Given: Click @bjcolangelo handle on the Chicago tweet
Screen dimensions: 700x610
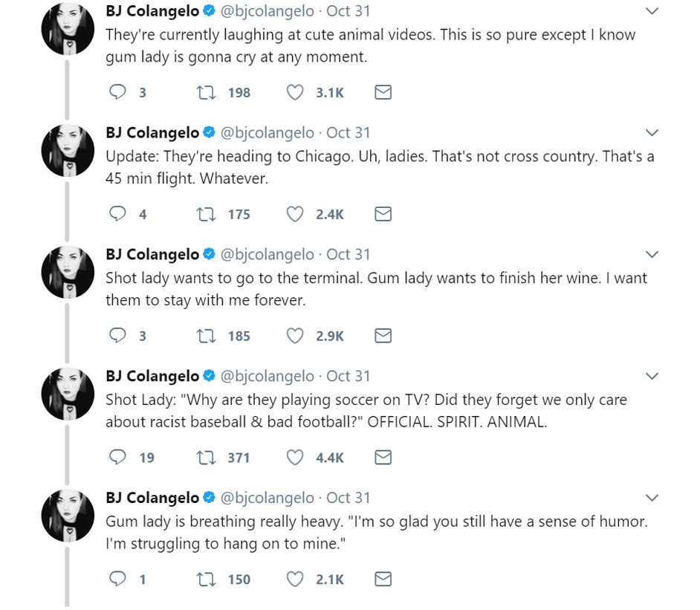Looking at the screenshot, I should point(267,133).
